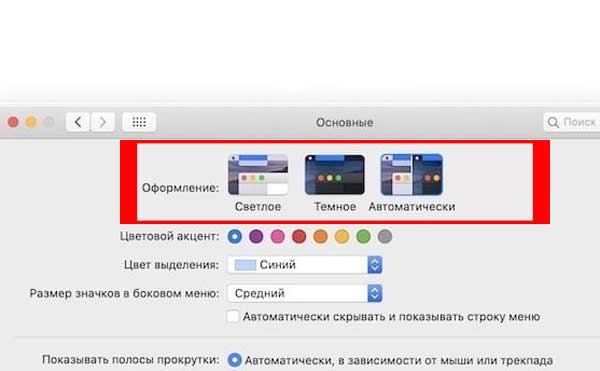The width and height of the screenshot is (600, 371).
Task: Click into the Поиск search field
Action: (x=572, y=122)
